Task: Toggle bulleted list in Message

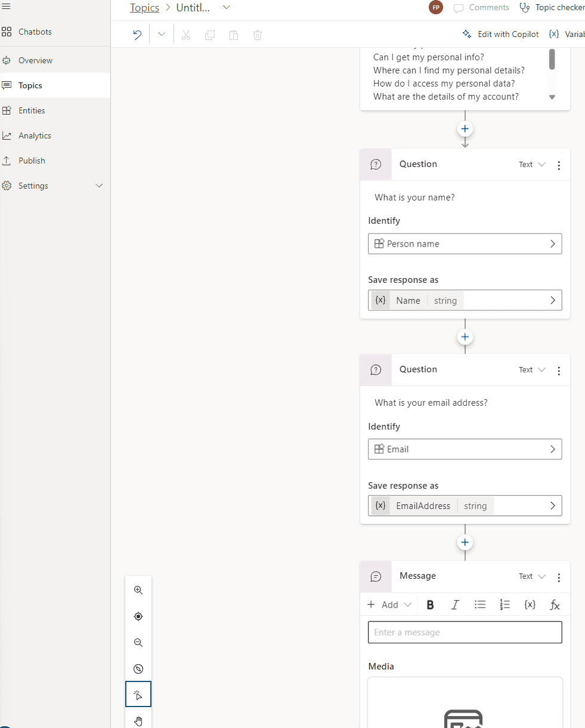Action: 480,604
